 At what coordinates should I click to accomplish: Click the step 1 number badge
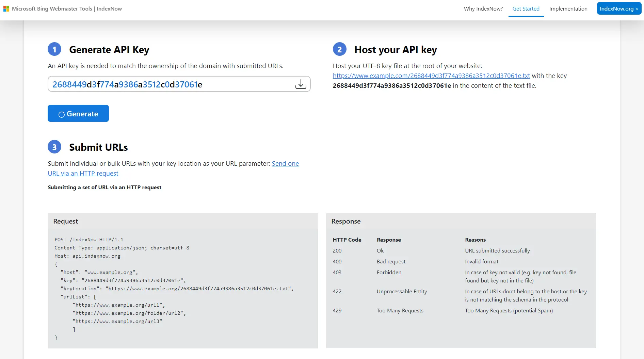tap(54, 50)
